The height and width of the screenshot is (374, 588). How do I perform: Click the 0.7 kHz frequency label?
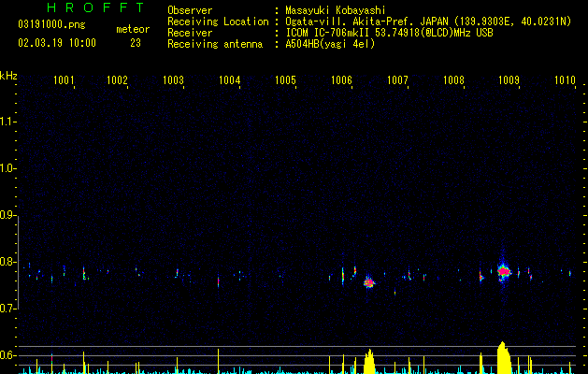(7, 309)
